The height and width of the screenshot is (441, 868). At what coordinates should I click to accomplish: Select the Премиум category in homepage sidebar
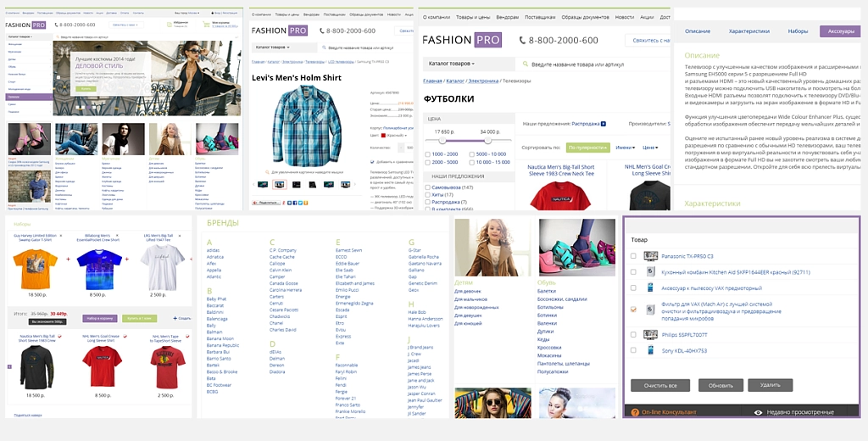(29, 97)
